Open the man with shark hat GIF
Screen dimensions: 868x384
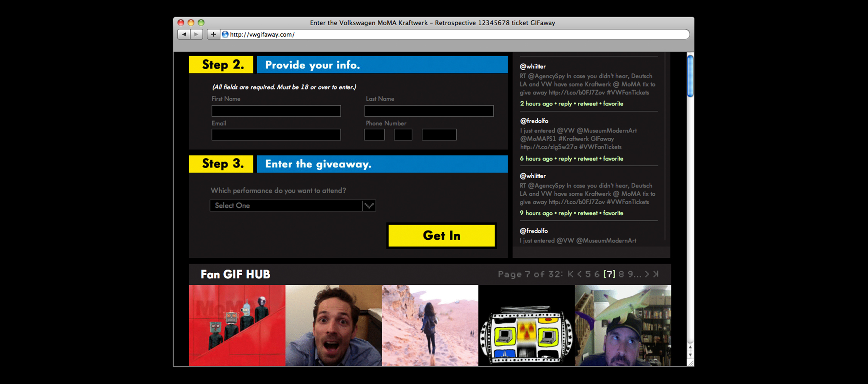623,325
